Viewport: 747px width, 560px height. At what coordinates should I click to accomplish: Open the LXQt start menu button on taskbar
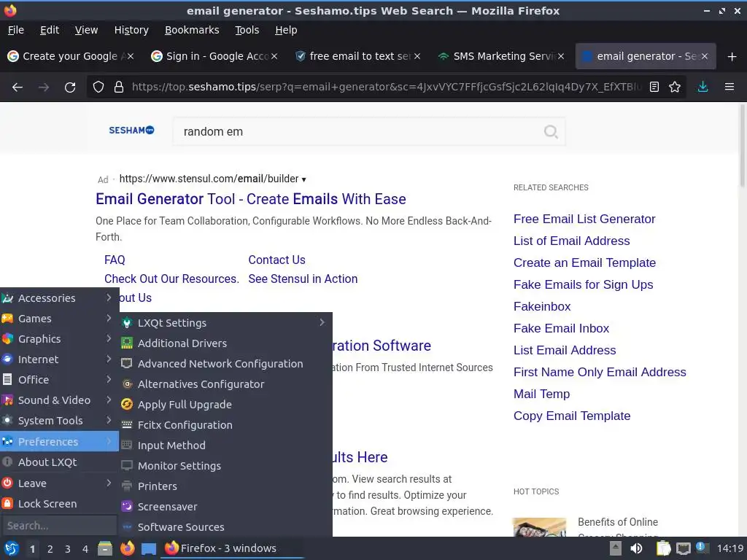(x=12, y=548)
